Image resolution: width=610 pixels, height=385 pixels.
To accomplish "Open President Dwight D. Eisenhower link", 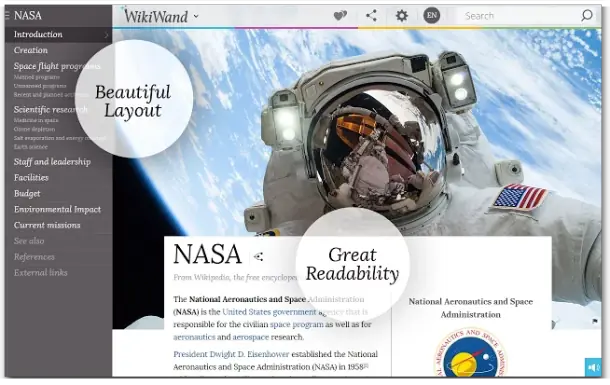I will point(231,354).
